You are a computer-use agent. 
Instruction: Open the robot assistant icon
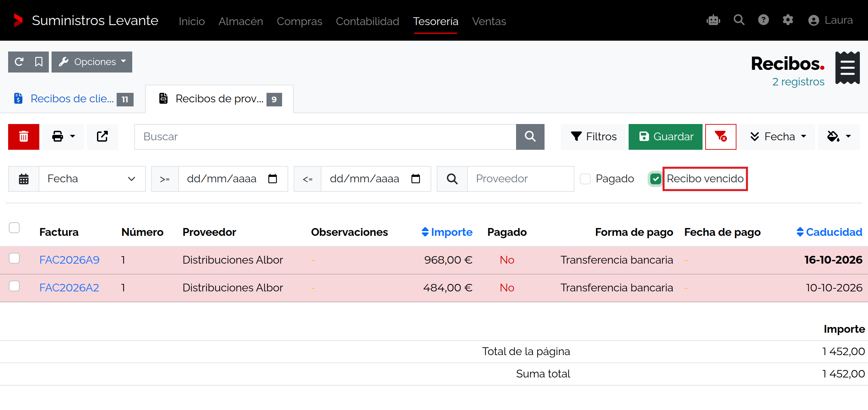(713, 20)
